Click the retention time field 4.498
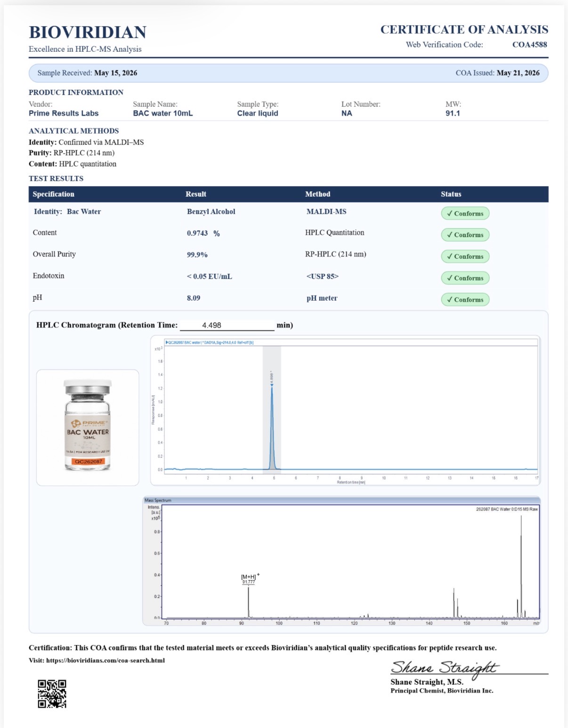 [227, 325]
